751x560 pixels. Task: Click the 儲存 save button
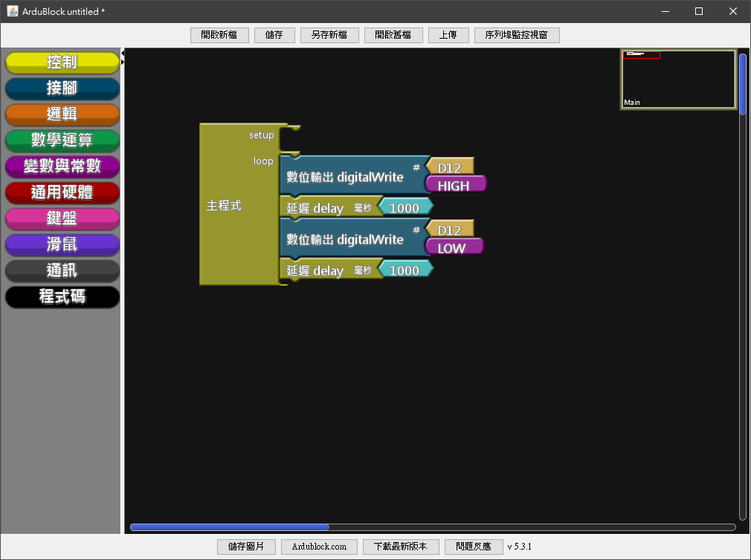274,35
